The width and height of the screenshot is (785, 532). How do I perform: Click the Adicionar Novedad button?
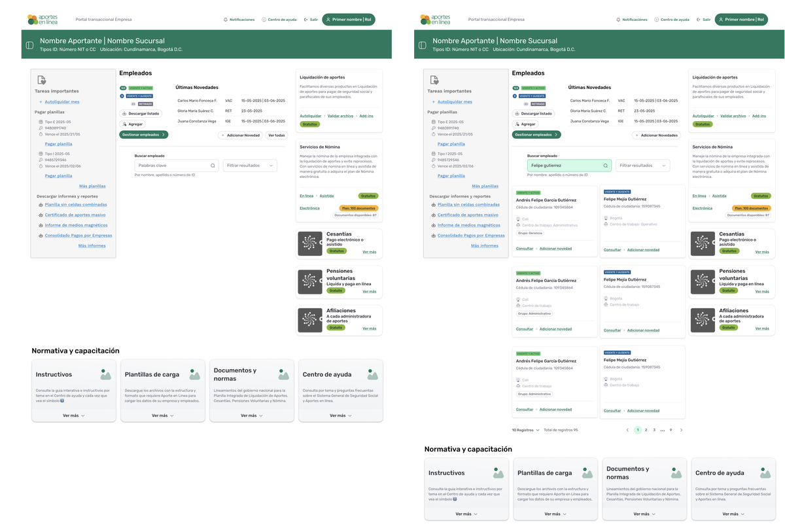[240, 135]
